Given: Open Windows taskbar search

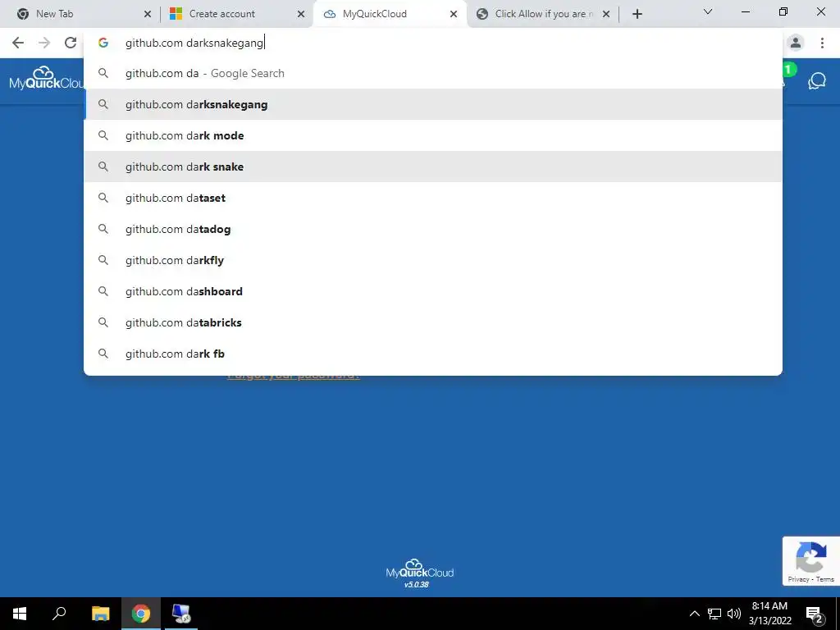Looking at the screenshot, I should coord(59,614).
